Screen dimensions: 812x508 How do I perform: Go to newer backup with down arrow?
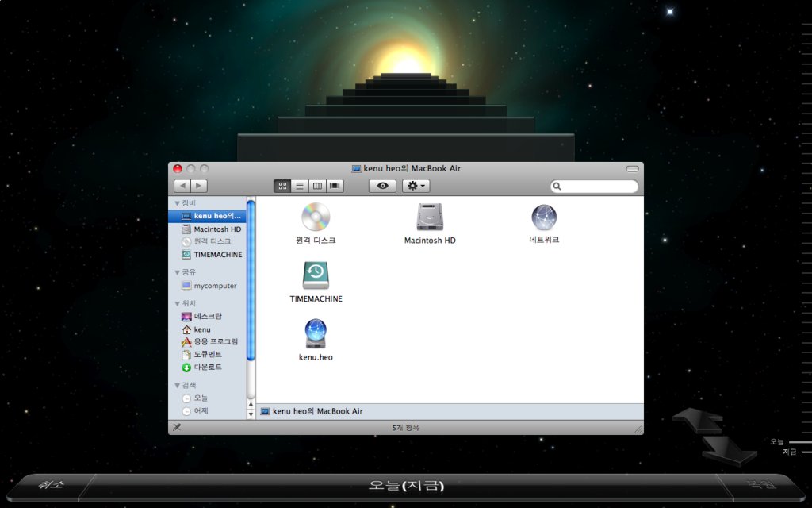click(x=730, y=449)
